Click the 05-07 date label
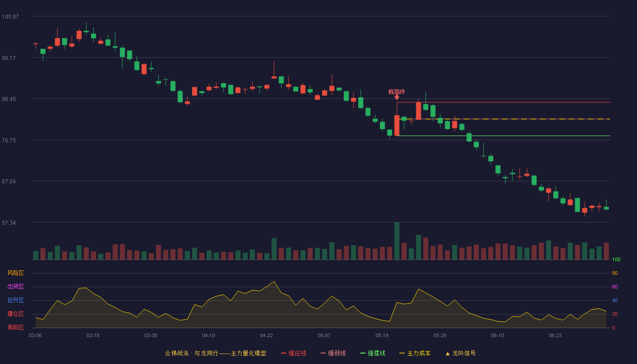Screen dimensions: 637x364 pos(324,335)
